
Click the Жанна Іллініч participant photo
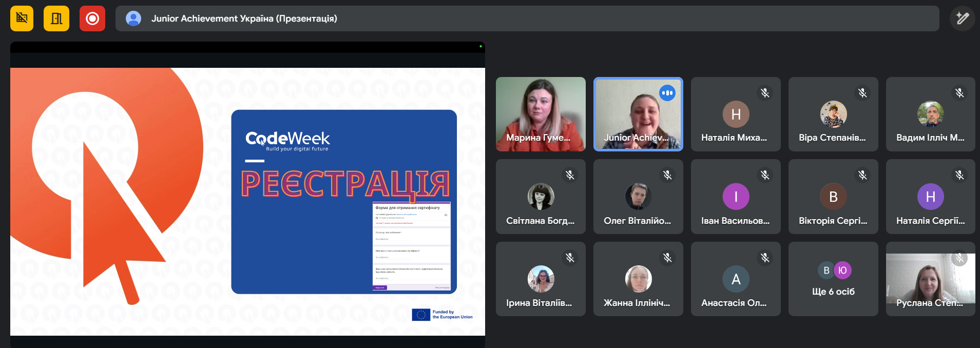[x=638, y=279]
